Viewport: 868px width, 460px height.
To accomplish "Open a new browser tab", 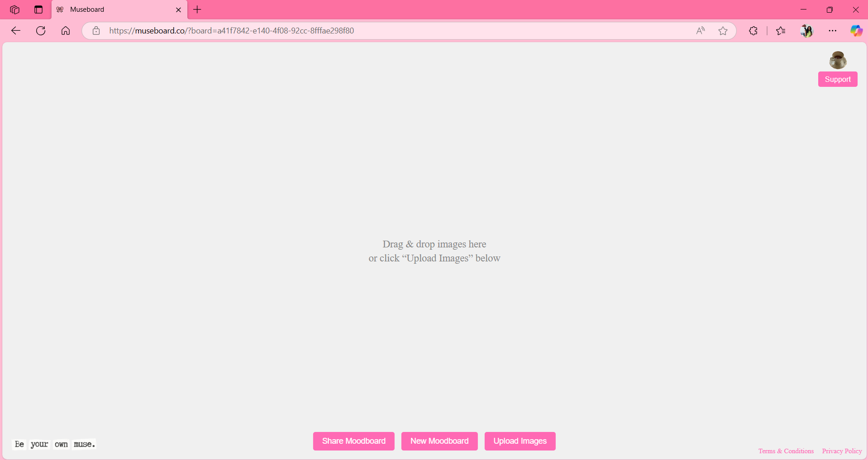I will (x=196, y=9).
